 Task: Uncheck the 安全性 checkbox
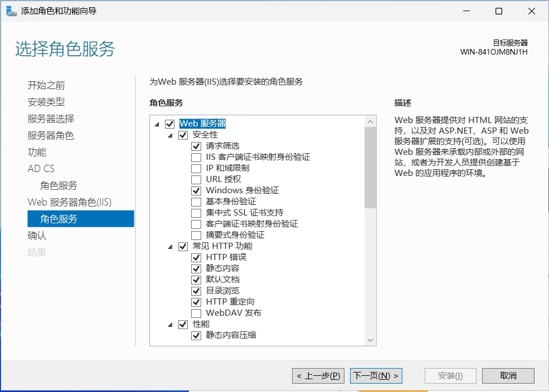tap(183, 135)
